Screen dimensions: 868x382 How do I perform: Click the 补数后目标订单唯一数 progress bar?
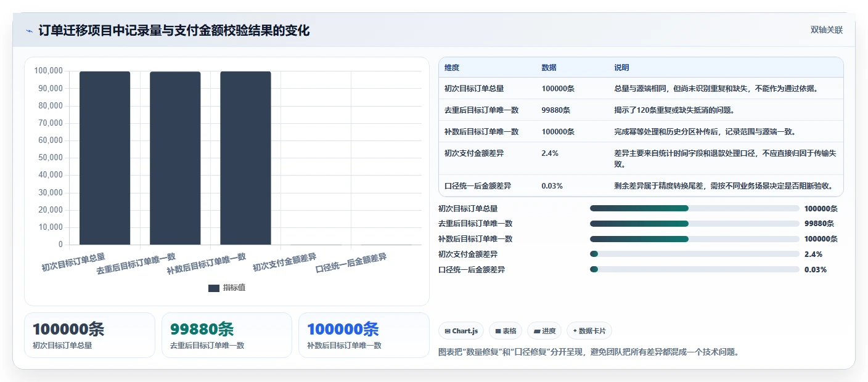pyautogui.click(x=695, y=239)
